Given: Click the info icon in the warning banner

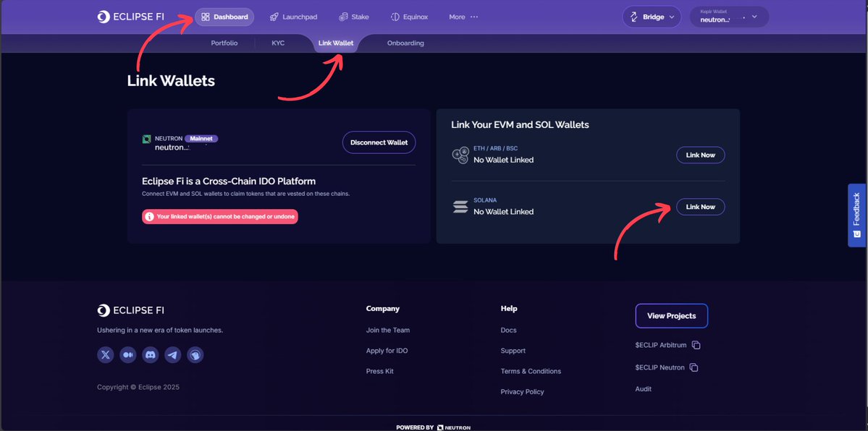Looking at the screenshot, I should coord(149,217).
